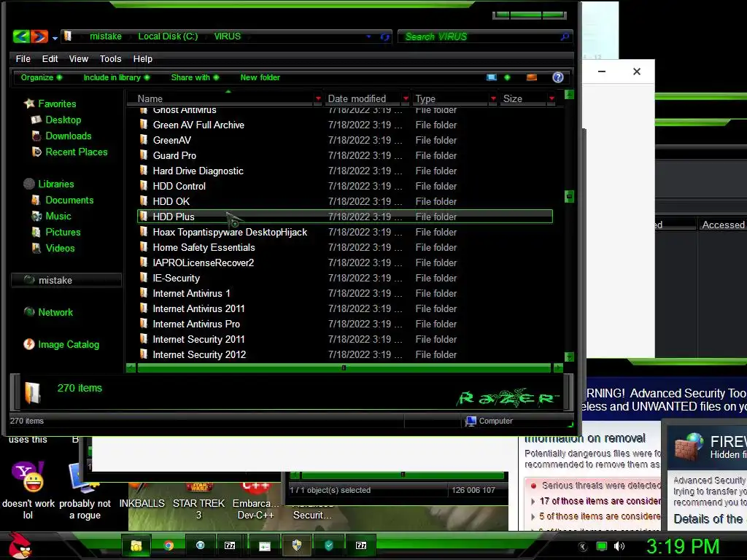747x560 pixels.
Task: Go back with the green arrow button
Action: pos(21,36)
